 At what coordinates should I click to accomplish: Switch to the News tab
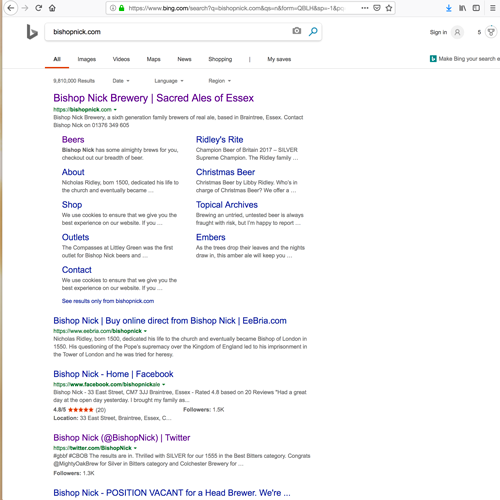(184, 59)
